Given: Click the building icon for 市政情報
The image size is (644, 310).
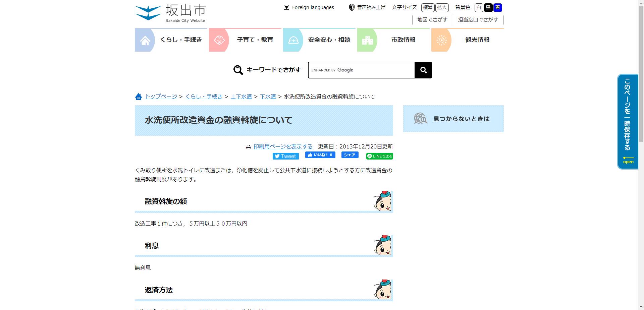Looking at the screenshot, I should pos(368,40).
